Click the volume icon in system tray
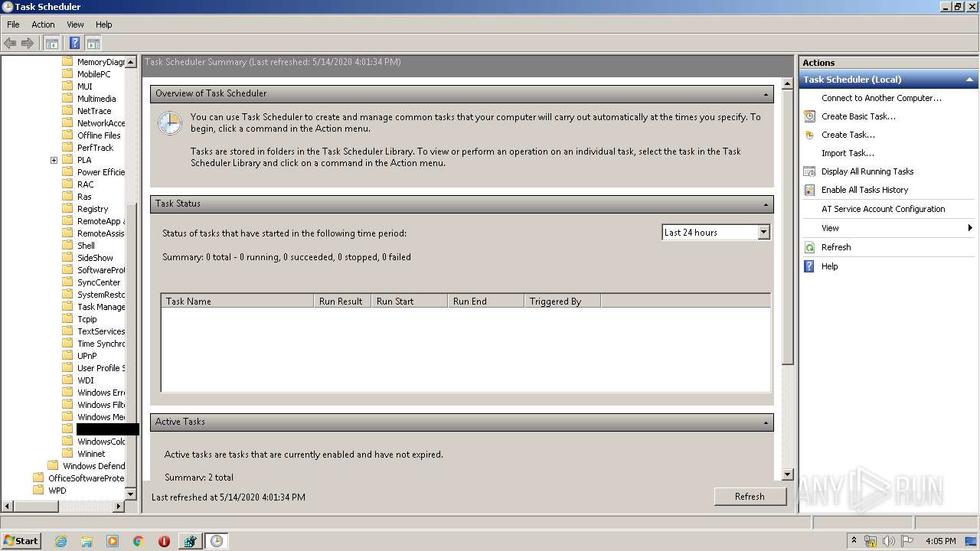The image size is (980, 551). (x=888, y=541)
